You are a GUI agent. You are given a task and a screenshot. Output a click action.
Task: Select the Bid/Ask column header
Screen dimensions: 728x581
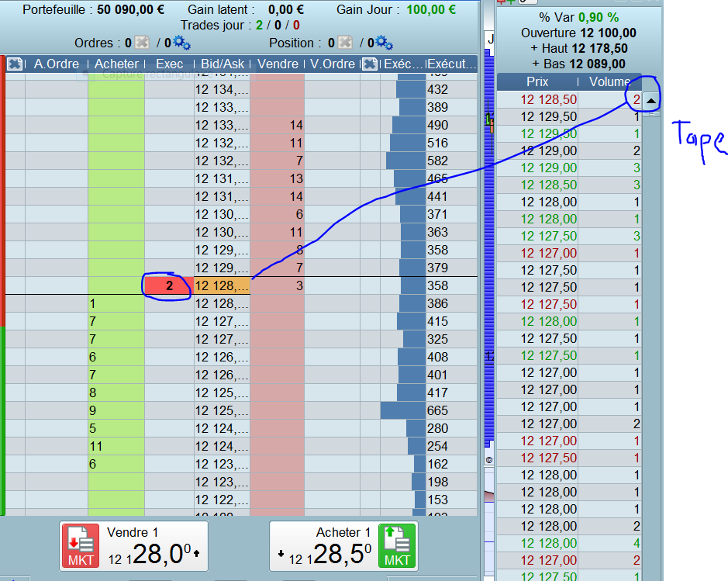pyautogui.click(x=222, y=64)
